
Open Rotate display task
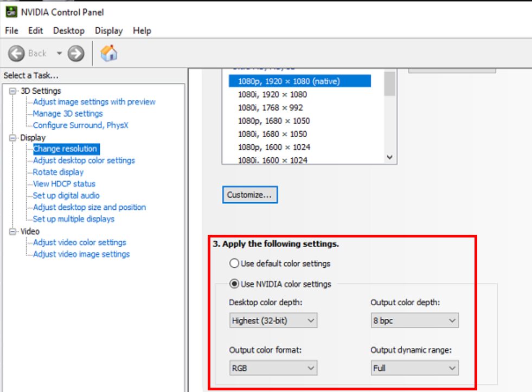coord(59,172)
